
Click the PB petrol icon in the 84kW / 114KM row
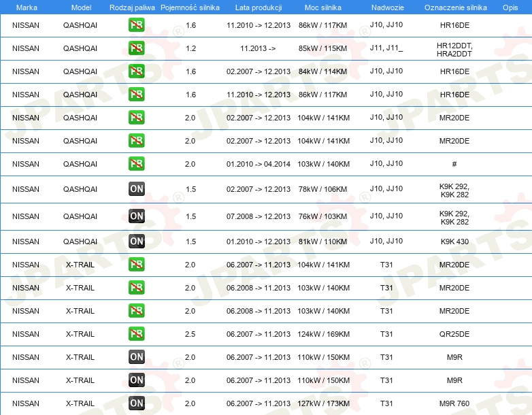click(136, 71)
